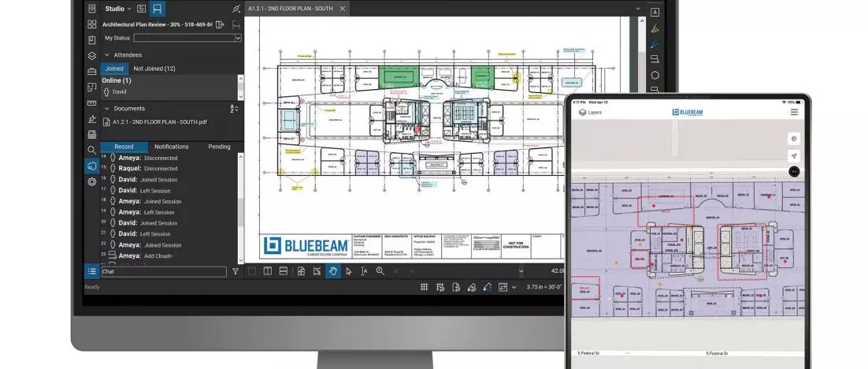
Task: Toggle the record list view button
Action: (92, 271)
